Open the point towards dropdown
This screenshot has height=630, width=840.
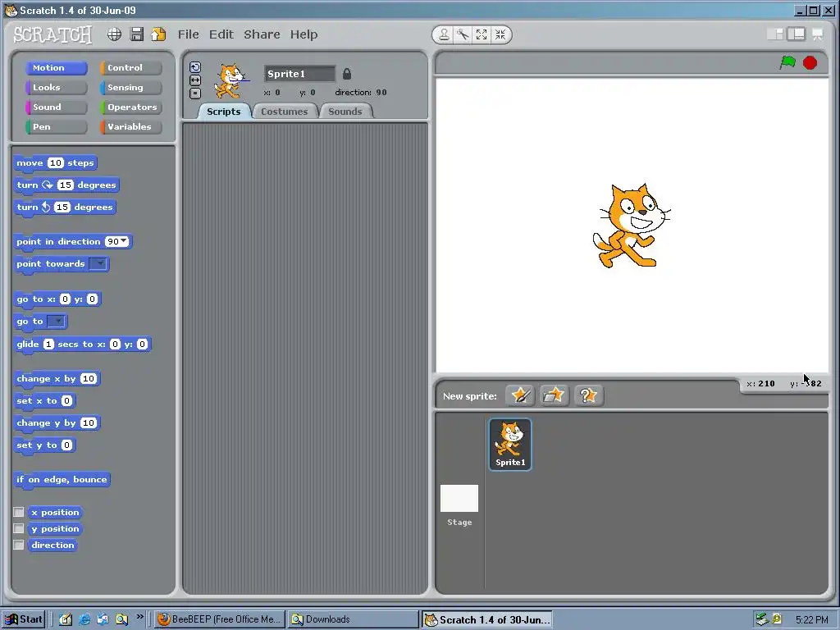[x=98, y=263]
